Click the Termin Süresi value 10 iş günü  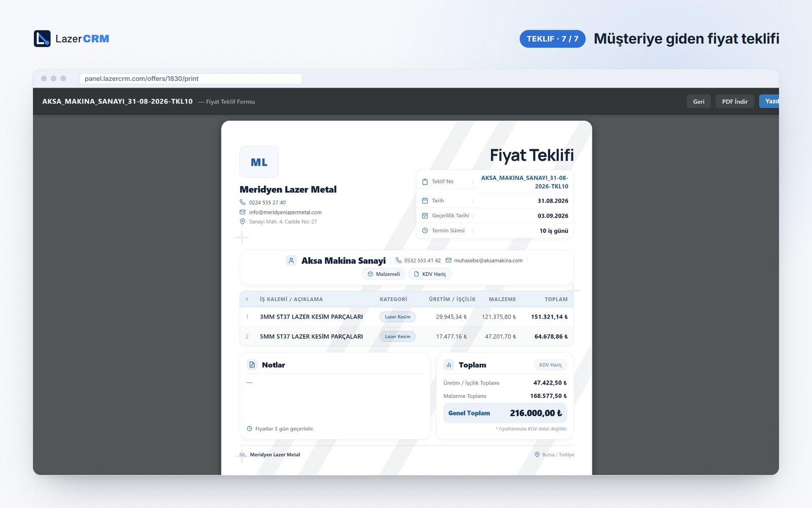pyautogui.click(x=554, y=231)
